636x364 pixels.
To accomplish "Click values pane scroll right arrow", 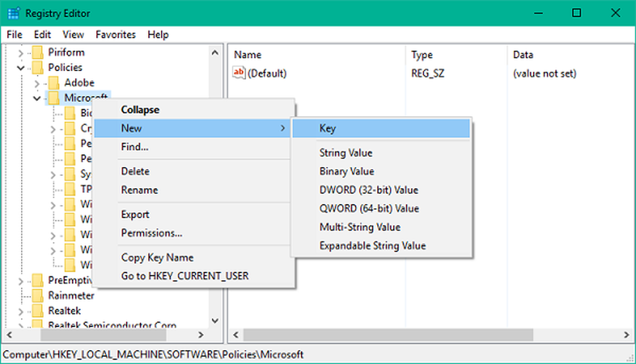I will coord(626,335).
